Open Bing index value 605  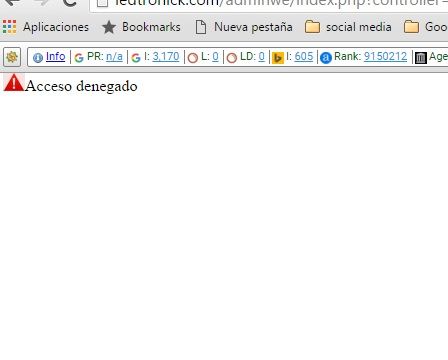[304, 57]
